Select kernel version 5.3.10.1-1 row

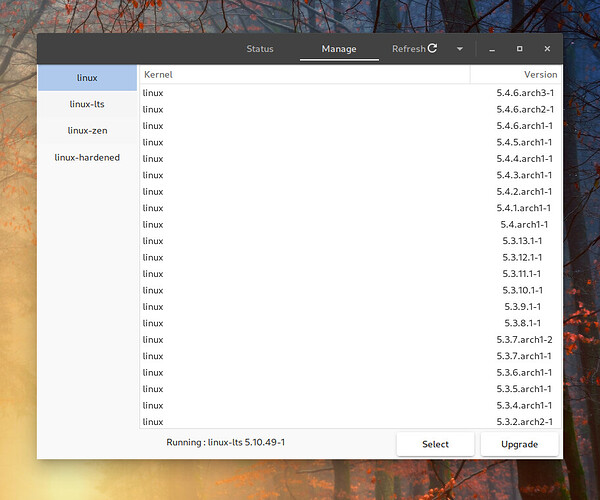coord(351,290)
